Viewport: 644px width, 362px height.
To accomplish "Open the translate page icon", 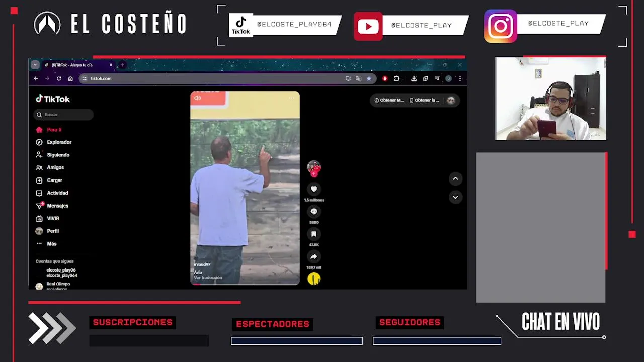I will click(x=359, y=79).
